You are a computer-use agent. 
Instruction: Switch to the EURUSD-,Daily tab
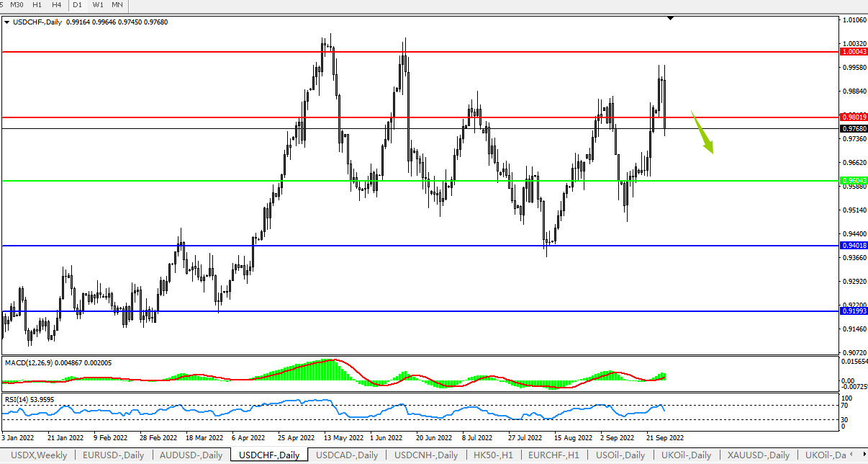[113, 455]
